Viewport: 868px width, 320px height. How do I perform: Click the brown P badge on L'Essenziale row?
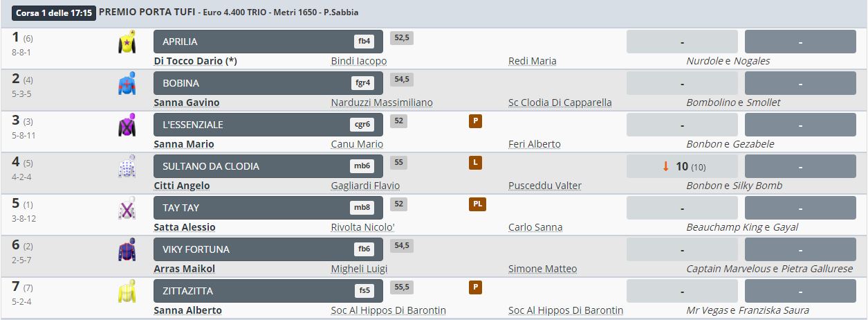(475, 121)
